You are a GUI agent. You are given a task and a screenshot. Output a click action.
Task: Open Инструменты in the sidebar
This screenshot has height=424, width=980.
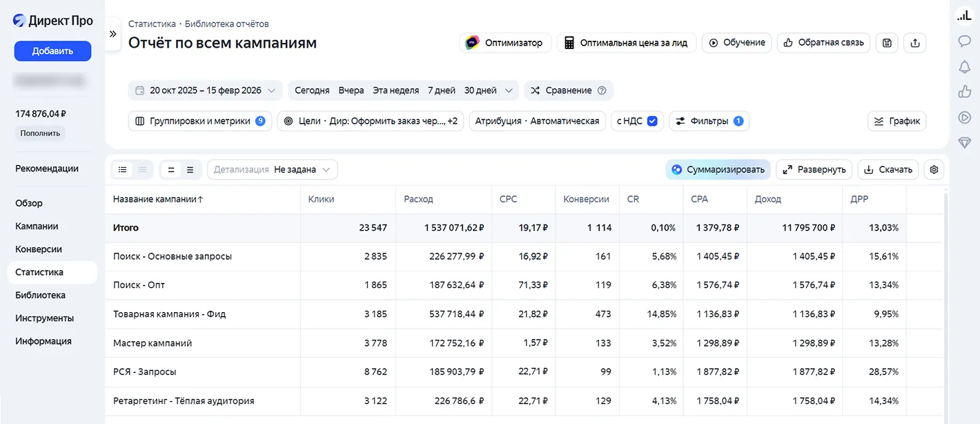pyautogui.click(x=44, y=318)
